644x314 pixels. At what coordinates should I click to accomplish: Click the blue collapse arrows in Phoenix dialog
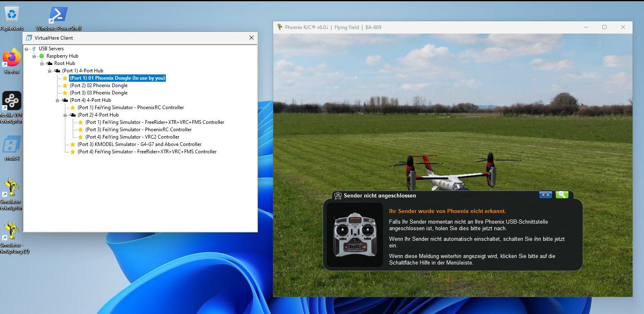click(546, 195)
